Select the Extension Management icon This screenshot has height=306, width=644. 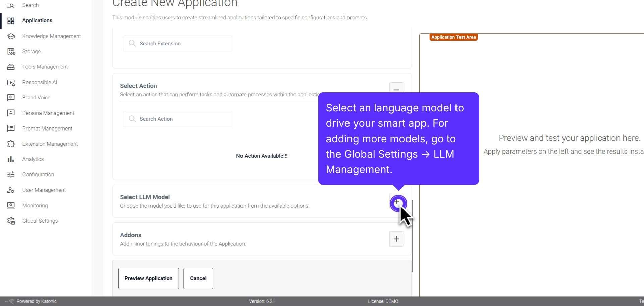(x=11, y=144)
